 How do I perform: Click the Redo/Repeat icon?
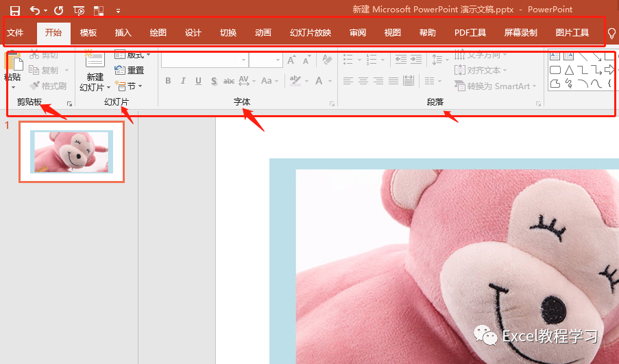point(59,10)
